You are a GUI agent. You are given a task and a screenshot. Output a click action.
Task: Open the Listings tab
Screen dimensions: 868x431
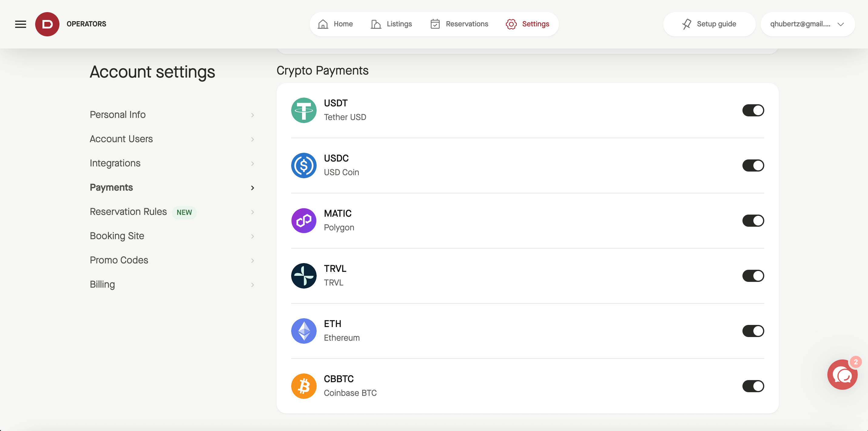391,24
